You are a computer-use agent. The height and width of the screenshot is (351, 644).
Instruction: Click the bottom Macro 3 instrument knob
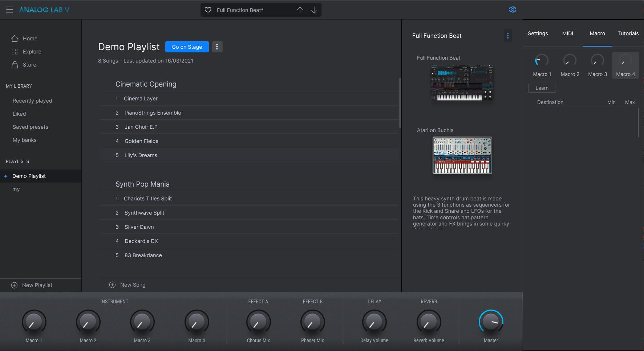pyautogui.click(x=142, y=322)
